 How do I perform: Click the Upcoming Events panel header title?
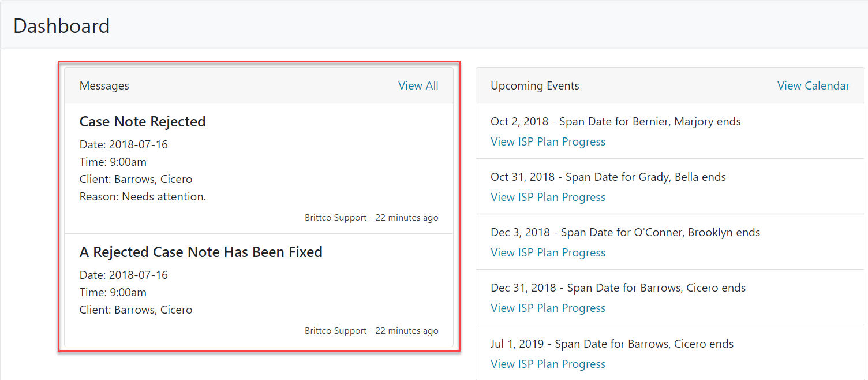(534, 86)
